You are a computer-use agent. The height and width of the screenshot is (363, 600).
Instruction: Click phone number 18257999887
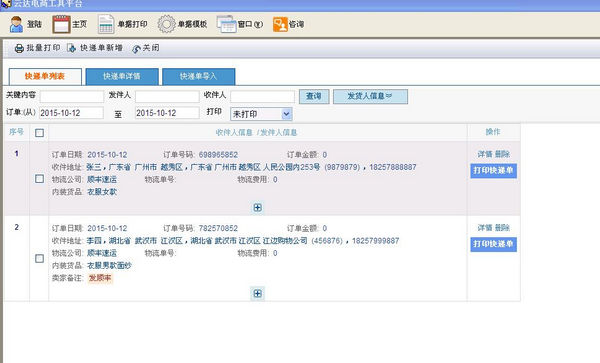click(x=375, y=241)
